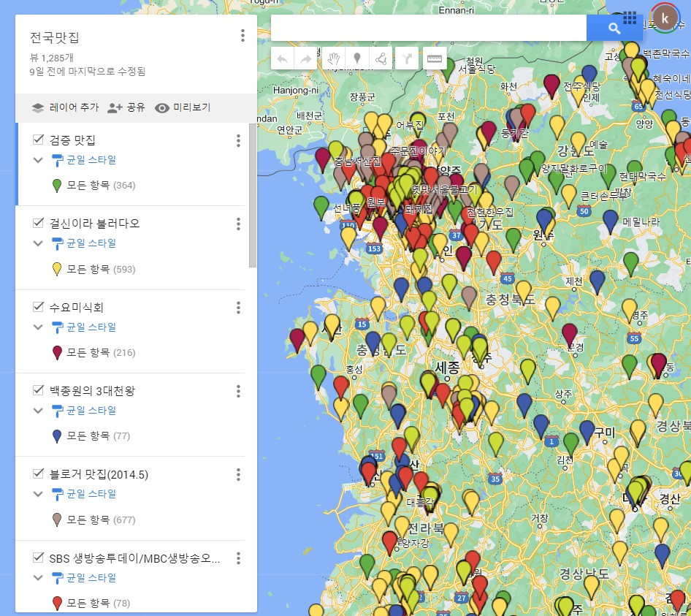
Task: Collapse the 걸신이라 불러다오 layer chevron
Action: click(38, 243)
